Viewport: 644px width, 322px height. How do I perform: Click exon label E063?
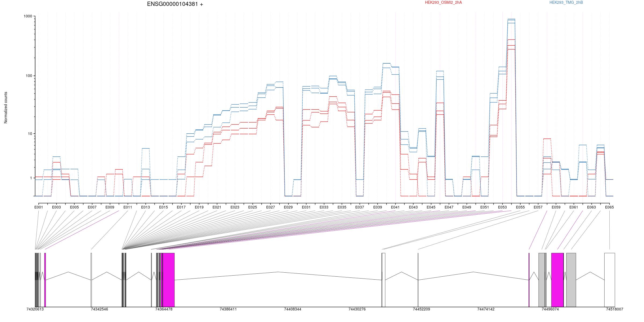tap(591, 207)
